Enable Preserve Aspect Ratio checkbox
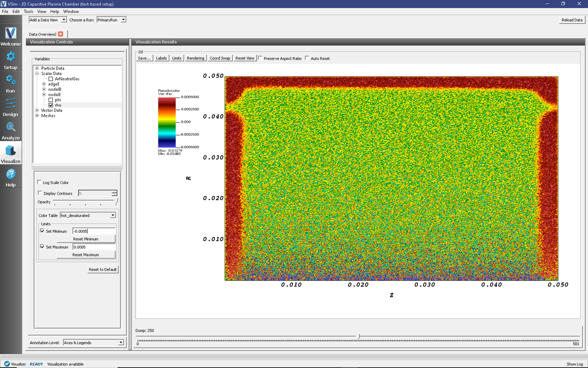The height and width of the screenshot is (368, 588). [x=260, y=58]
